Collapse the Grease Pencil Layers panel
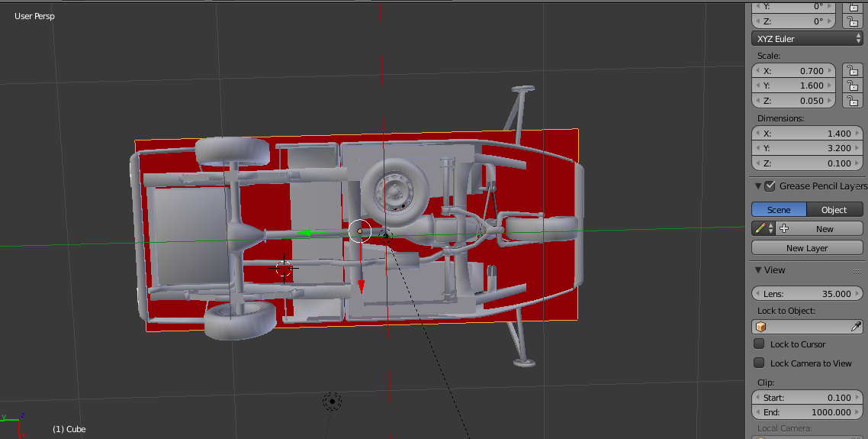The image size is (868, 439). coord(758,186)
